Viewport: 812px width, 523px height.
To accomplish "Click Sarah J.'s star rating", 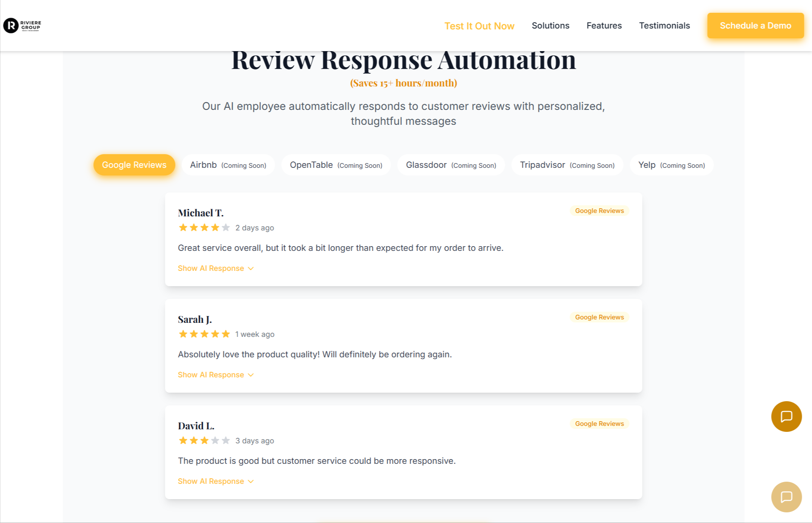I will tap(204, 334).
